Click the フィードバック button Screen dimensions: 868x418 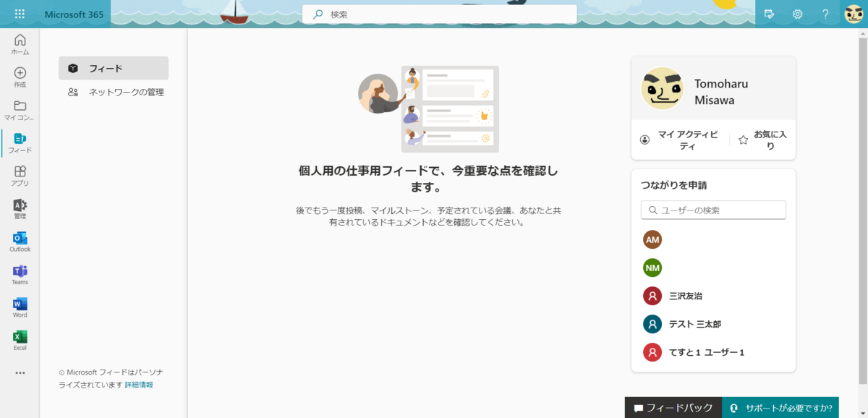pyautogui.click(x=673, y=408)
